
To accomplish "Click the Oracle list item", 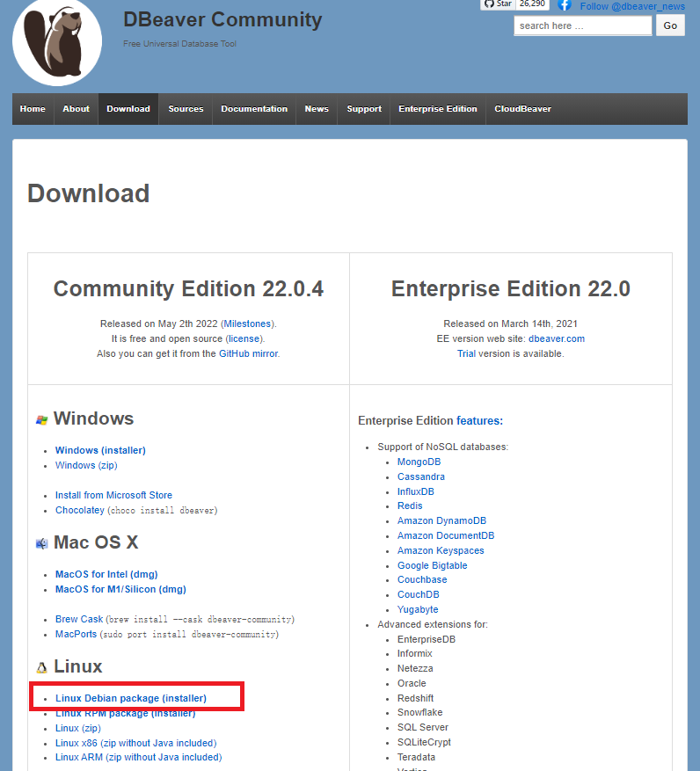I will (412, 683).
